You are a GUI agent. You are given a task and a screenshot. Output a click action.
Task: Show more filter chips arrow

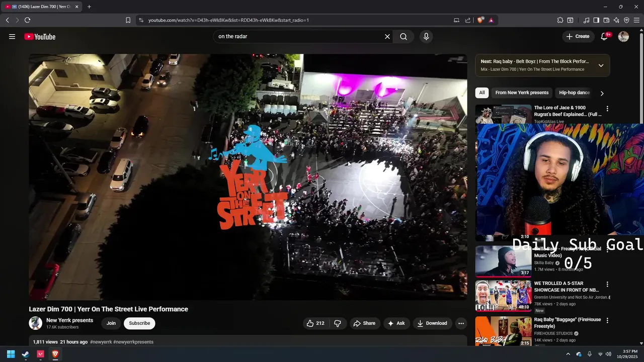coord(602,93)
